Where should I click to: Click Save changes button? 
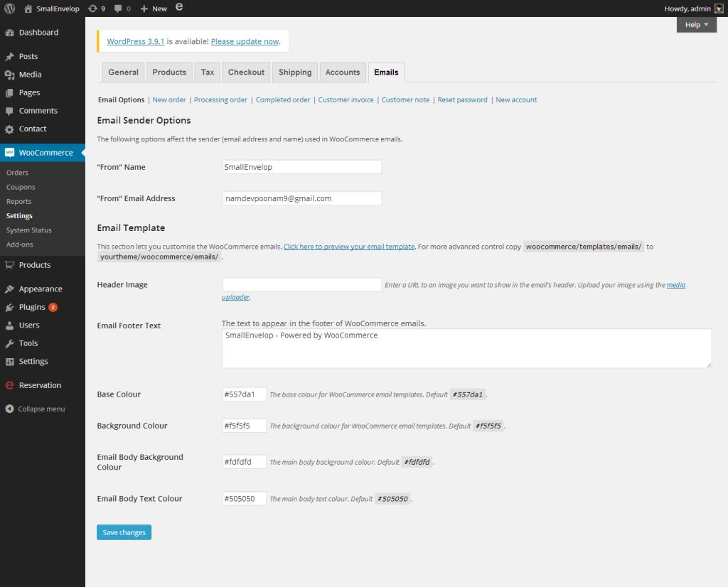click(x=124, y=532)
